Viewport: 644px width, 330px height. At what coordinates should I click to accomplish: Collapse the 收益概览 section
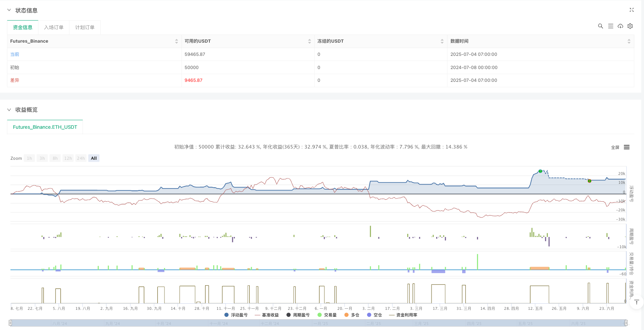(9, 110)
